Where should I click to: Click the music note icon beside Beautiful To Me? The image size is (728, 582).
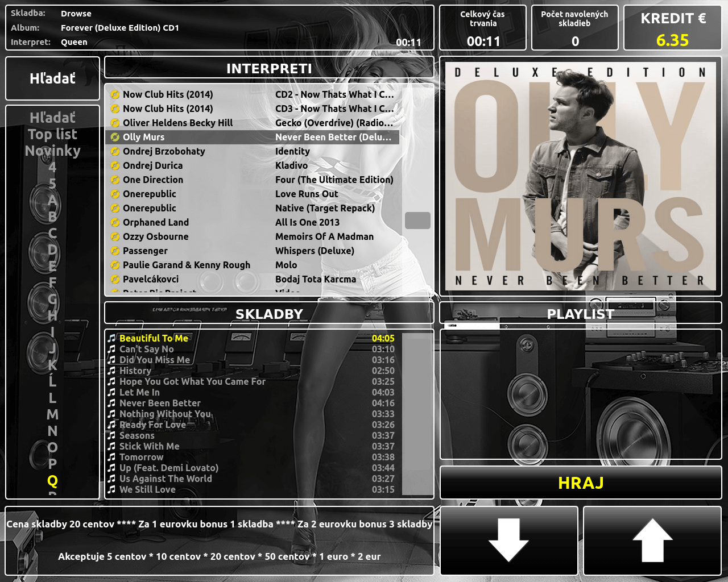[x=111, y=338]
